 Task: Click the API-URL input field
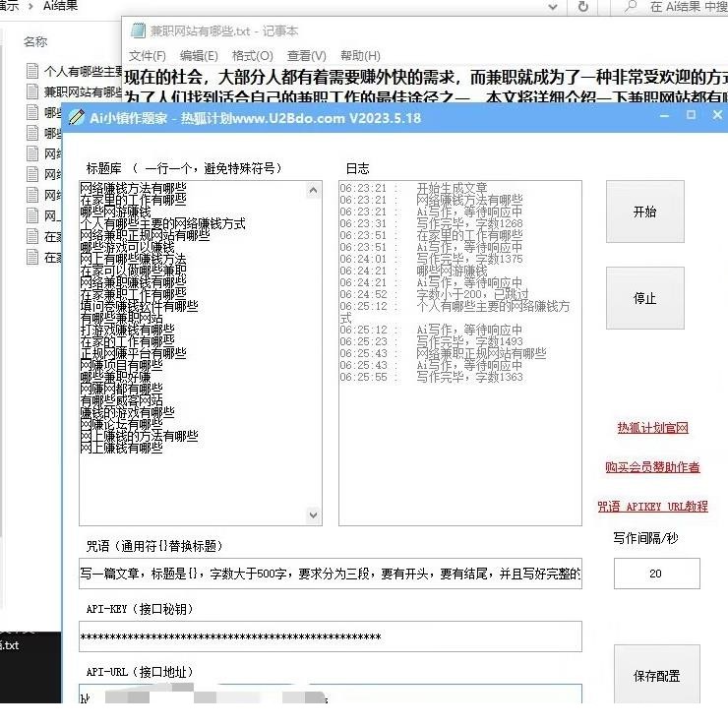click(x=331, y=695)
